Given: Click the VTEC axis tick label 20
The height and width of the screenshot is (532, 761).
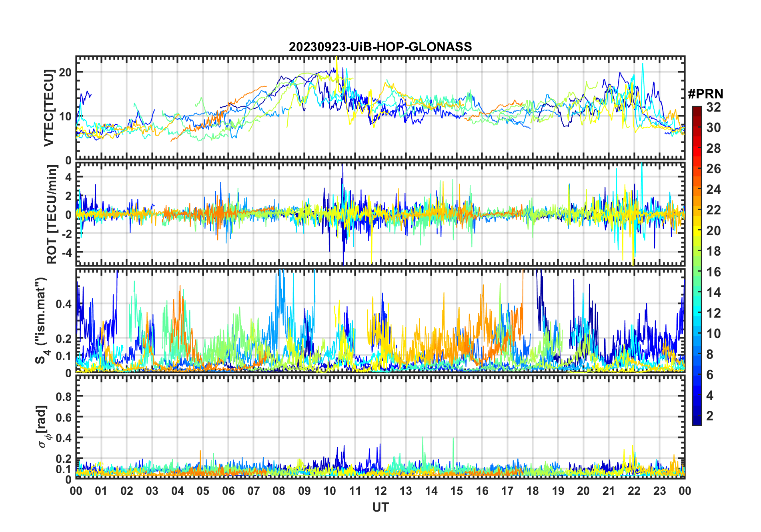Looking at the screenshot, I should point(65,72).
